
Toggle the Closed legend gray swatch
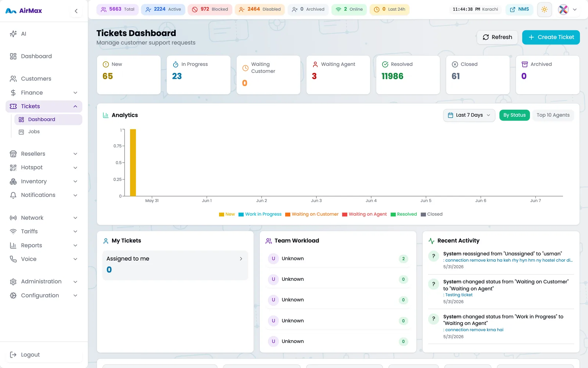(x=423, y=215)
